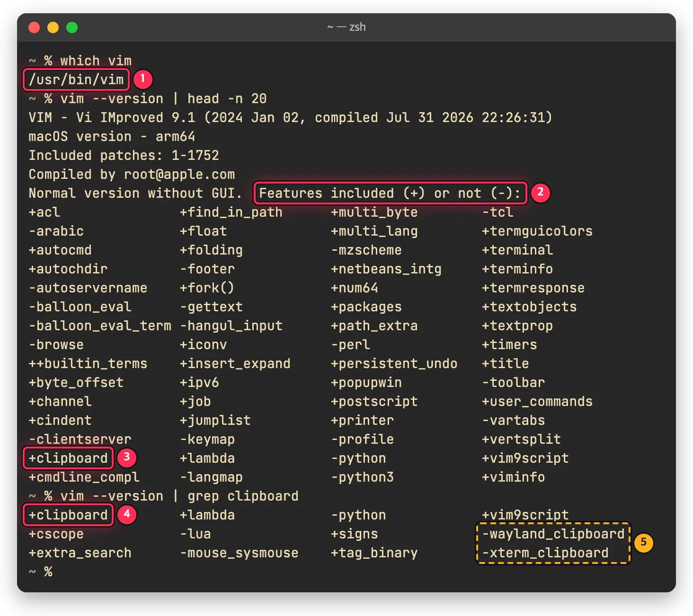Click the '-python3' feature entry
Screen dimensions: 693x616
(363, 477)
